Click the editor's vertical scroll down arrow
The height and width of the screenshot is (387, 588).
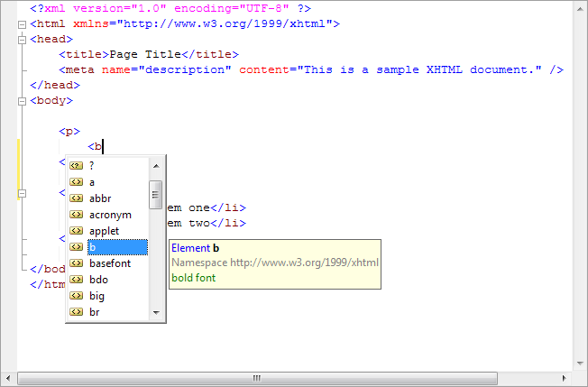tap(581, 364)
